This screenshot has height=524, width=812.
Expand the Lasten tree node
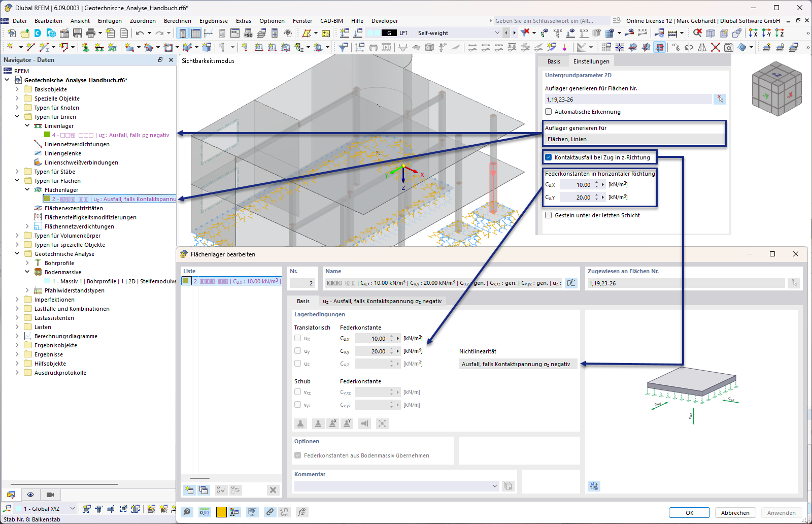point(17,327)
